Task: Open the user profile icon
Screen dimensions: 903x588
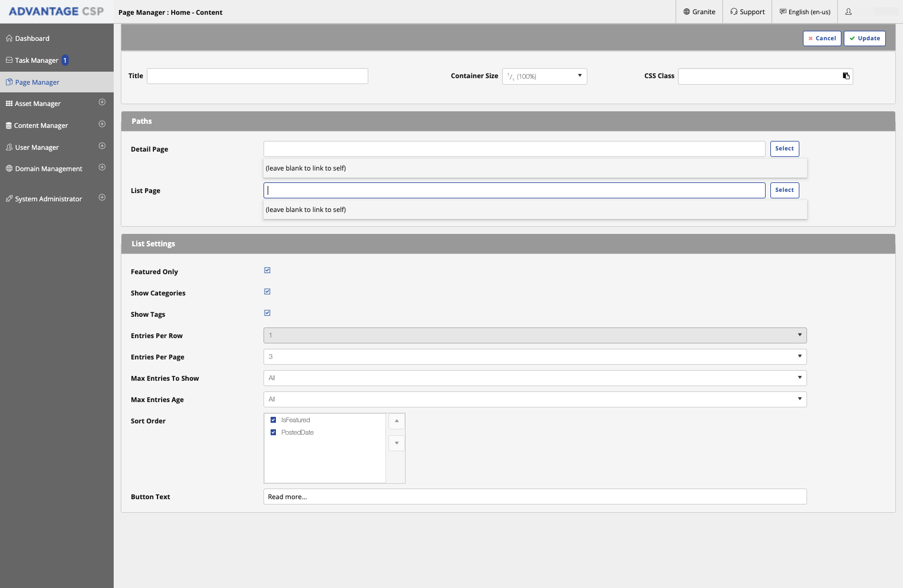Action: (x=849, y=12)
